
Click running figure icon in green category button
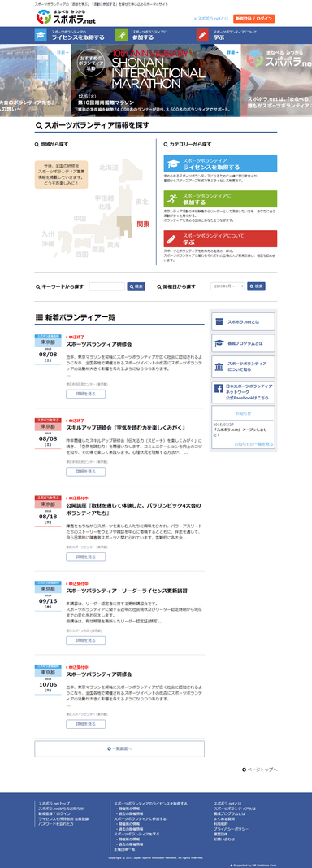click(172, 199)
